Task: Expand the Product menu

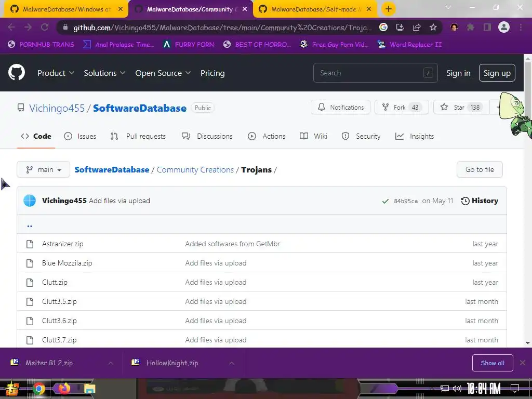Action: [x=56, y=73]
